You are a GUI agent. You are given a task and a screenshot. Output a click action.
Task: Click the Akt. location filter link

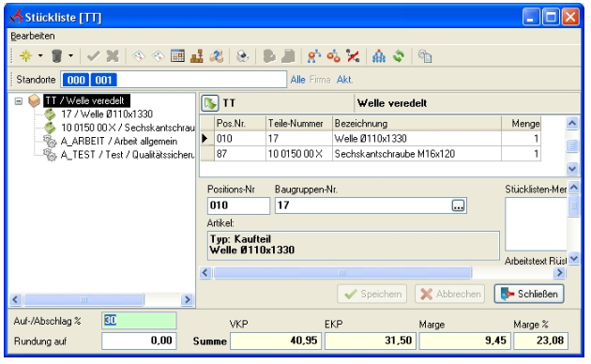click(x=344, y=80)
